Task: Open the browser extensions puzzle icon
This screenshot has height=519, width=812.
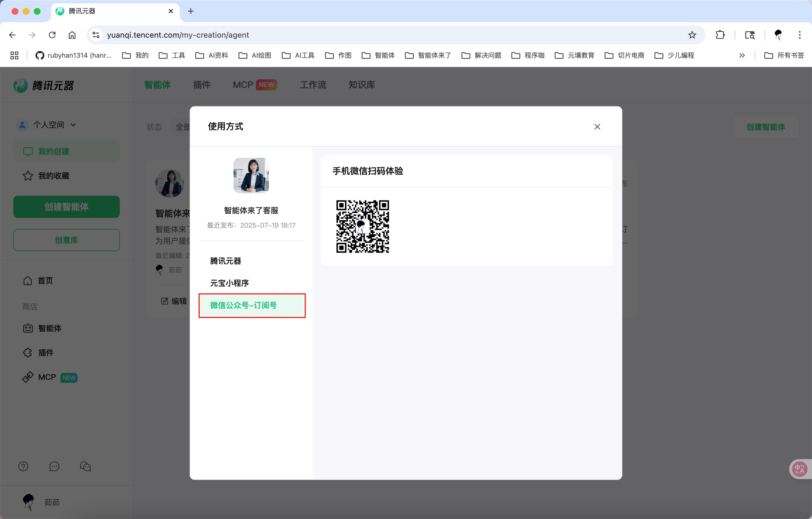Action: coord(720,35)
